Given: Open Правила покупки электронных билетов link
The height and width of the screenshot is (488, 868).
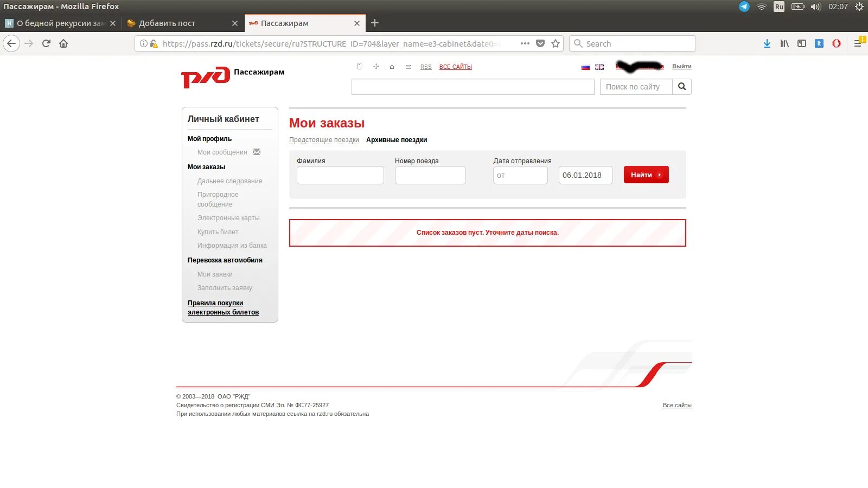Looking at the screenshot, I should click(x=224, y=307).
